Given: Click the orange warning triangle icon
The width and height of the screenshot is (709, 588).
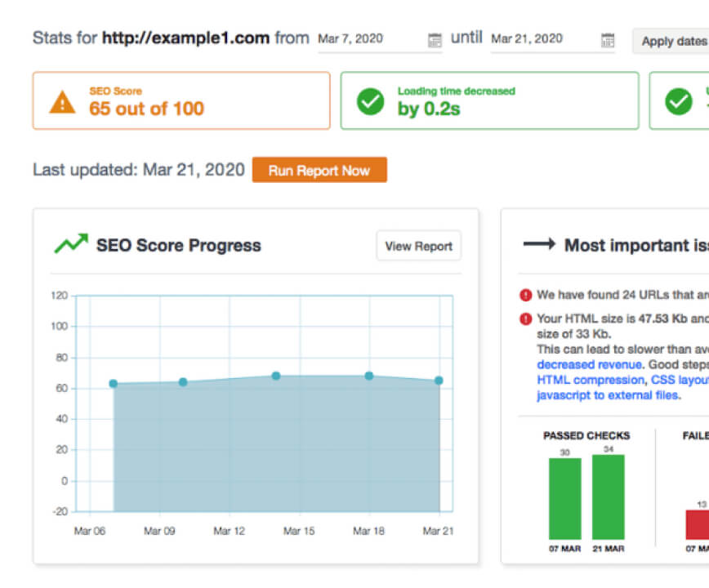Looking at the screenshot, I should click(x=62, y=101).
